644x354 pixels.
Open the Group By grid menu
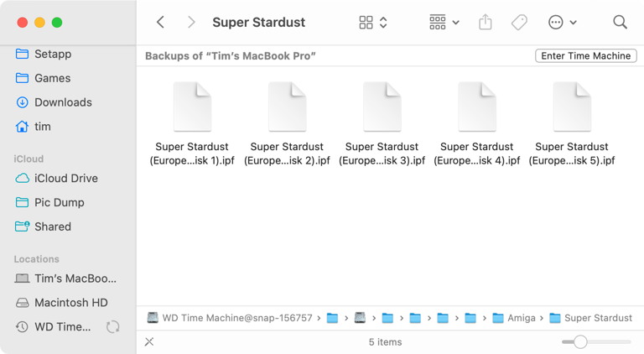coord(444,22)
